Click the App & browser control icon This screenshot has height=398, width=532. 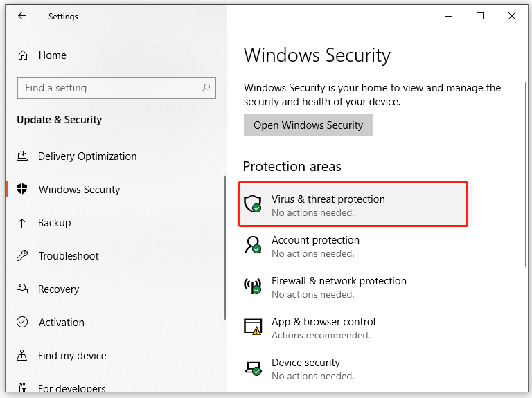coord(253,327)
